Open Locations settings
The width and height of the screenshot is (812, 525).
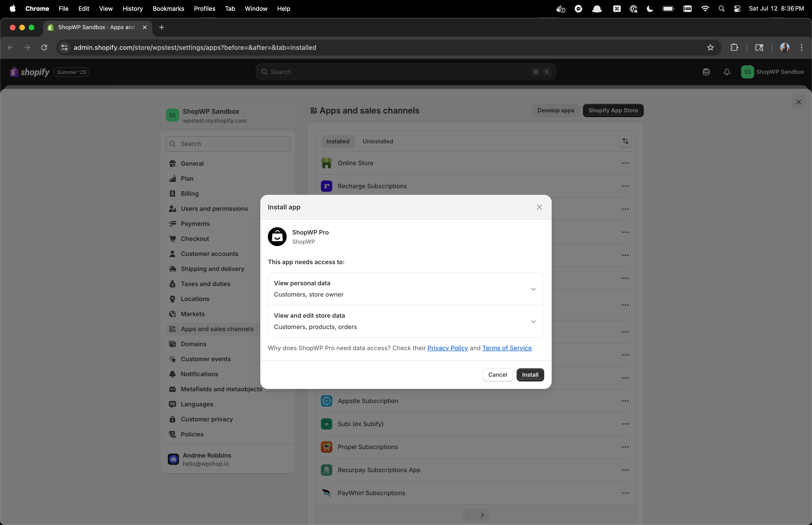(x=213, y=299)
